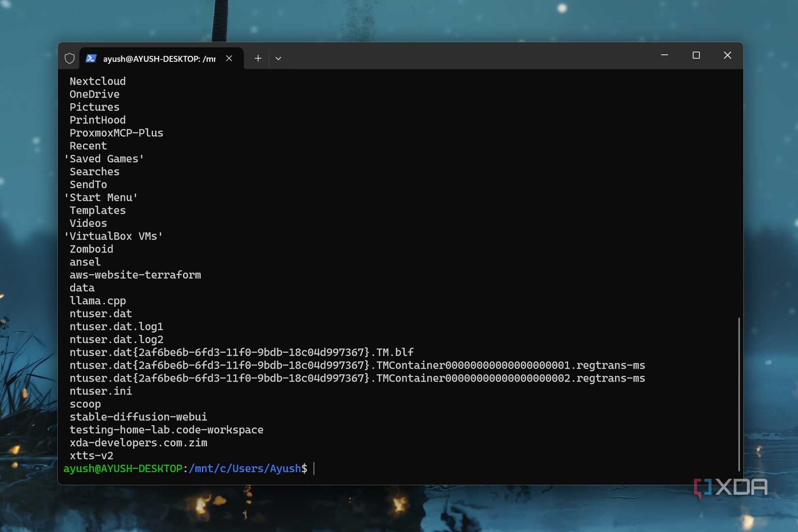Click the 'Saved Games' entry

pyautogui.click(x=104, y=159)
